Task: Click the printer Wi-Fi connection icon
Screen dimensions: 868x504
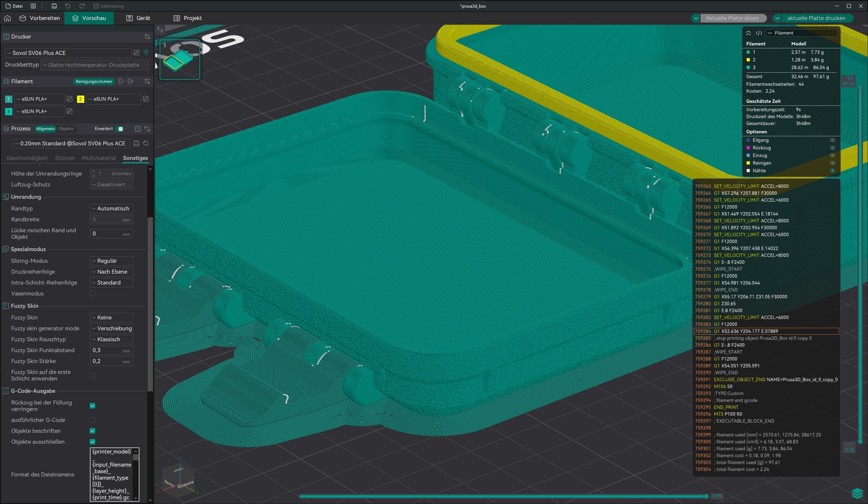Action: tap(146, 53)
